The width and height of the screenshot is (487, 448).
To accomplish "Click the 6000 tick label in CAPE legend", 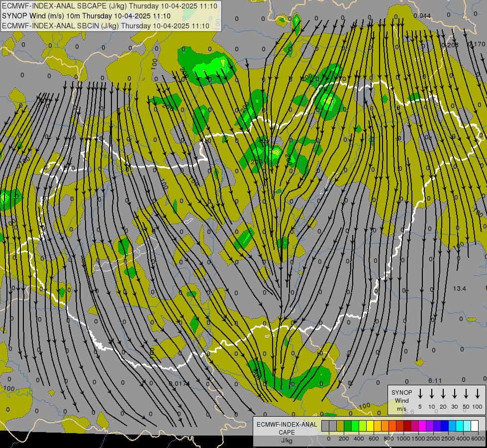I will tap(478, 439).
